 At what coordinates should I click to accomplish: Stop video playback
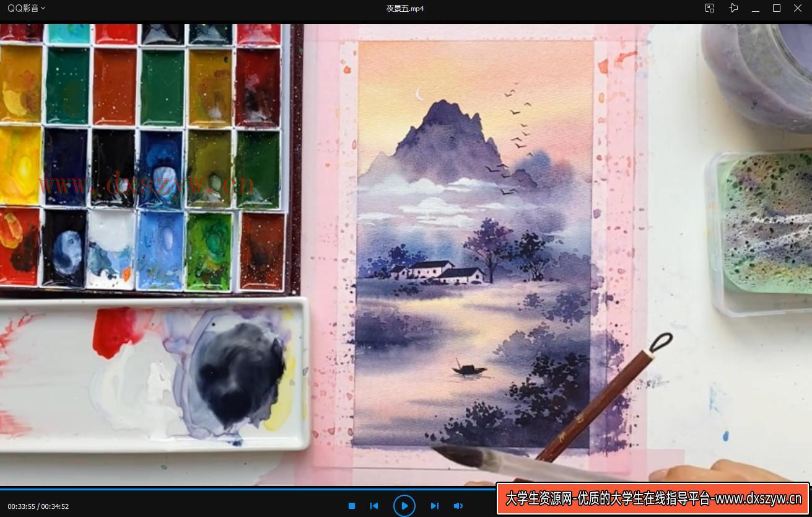pyautogui.click(x=352, y=506)
